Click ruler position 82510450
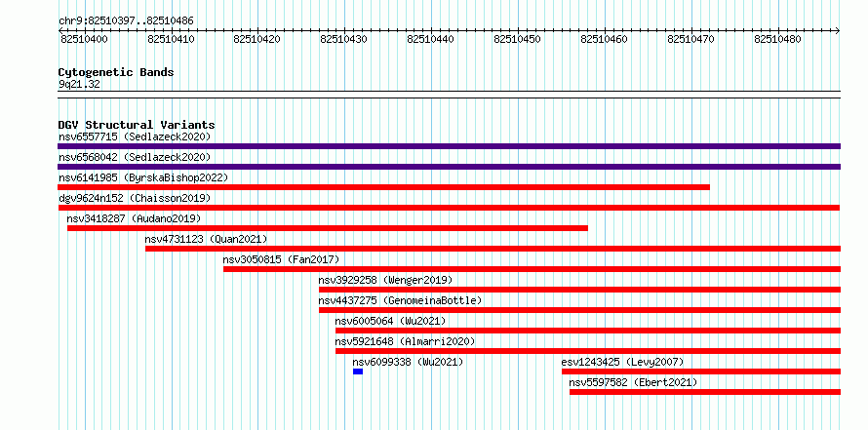This screenshot has height=430, width=868. click(518, 39)
